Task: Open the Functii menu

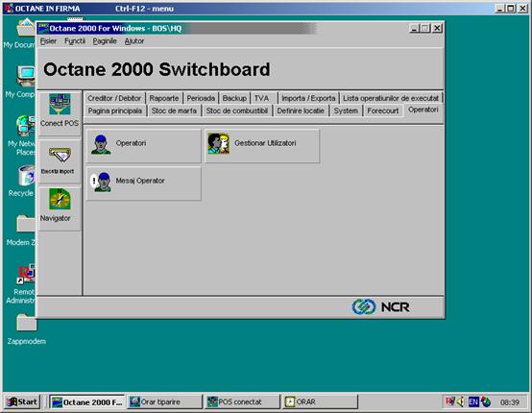Action: tap(75, 41)
